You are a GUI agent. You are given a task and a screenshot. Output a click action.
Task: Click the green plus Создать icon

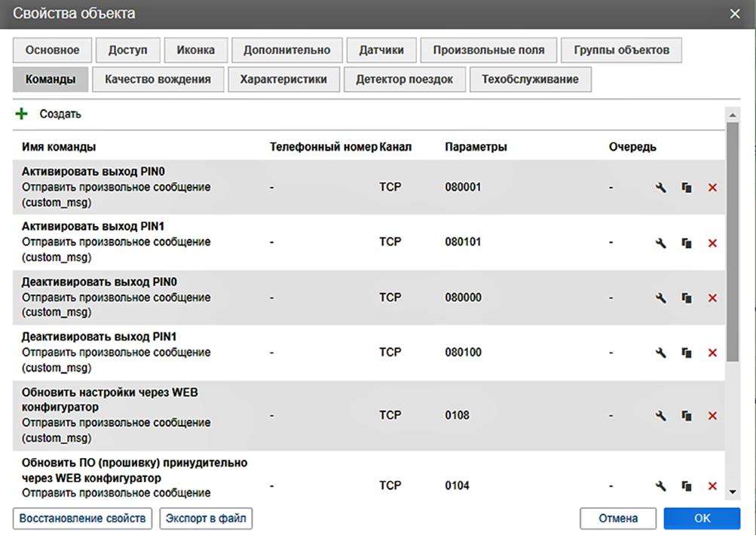pos(22,115)
